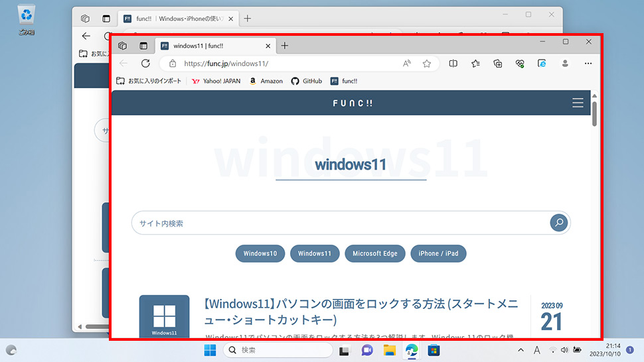Click the back arrow in the front Edge window
Image resolution: width=644 pixels, height=362 pixels.
123,64
